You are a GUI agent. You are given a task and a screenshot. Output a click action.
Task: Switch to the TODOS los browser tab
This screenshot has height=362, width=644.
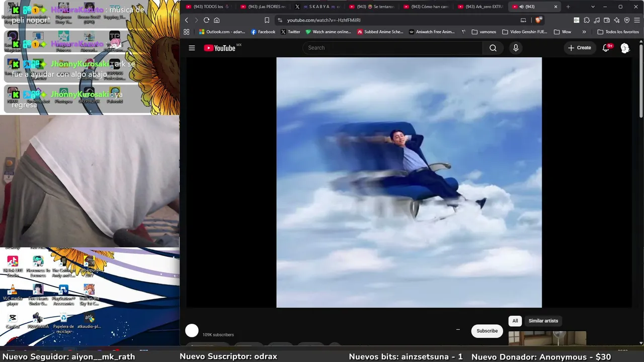[x=208, y=7]
